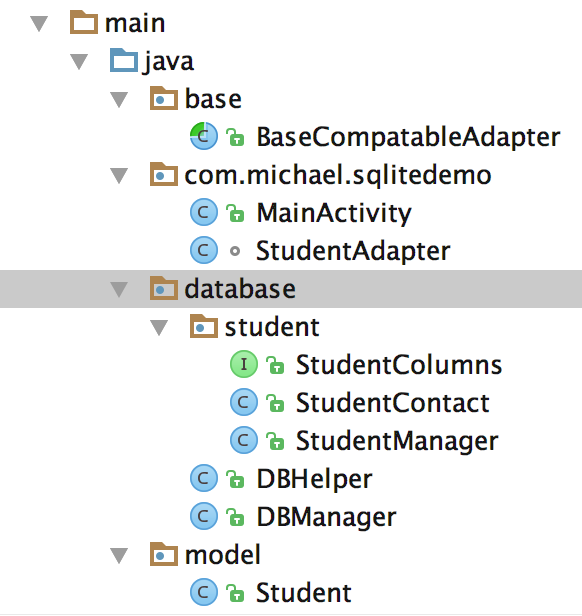Select the com.michael.sqlitedemo package label
Viewport: 582px width, 616px height.
pos(338,175)
